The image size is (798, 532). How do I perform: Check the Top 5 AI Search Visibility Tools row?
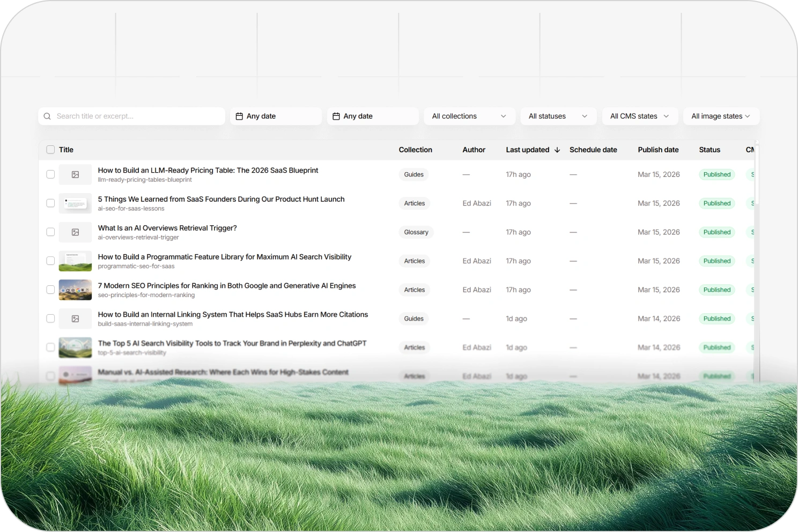click(x=50, y=347)
